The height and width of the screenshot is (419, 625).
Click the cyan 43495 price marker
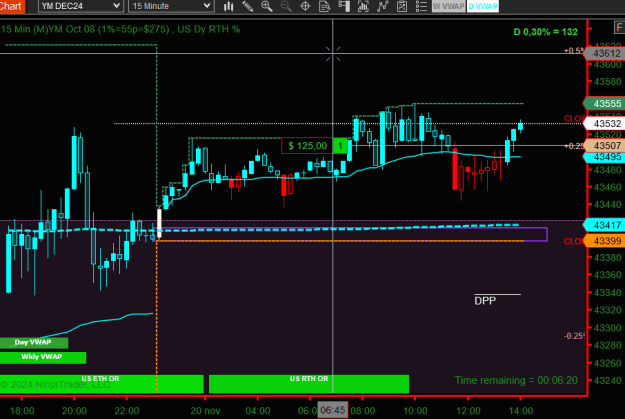point(605,157)
